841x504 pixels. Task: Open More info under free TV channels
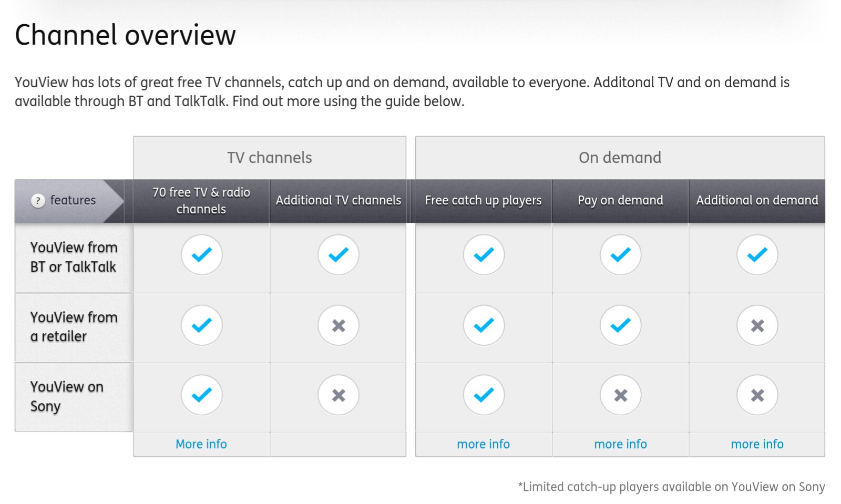click(x=201, y=445)
